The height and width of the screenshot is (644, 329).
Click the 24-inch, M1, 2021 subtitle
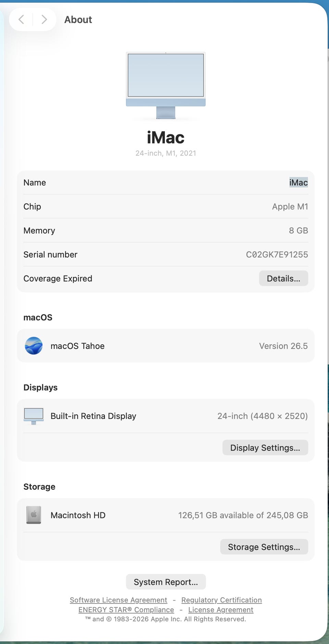(166, 153)
